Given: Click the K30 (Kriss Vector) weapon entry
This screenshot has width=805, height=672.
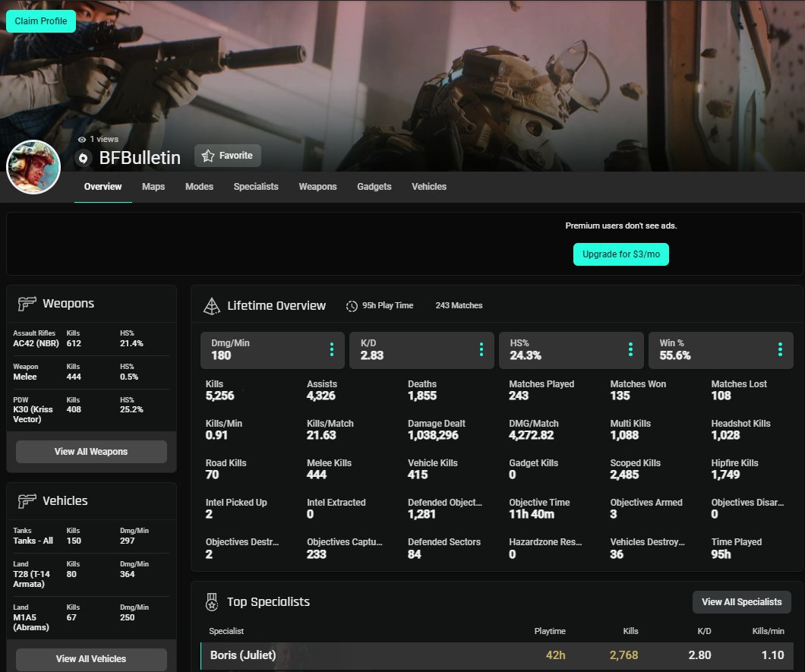Looking at the screenshot, I should point(91,410).
